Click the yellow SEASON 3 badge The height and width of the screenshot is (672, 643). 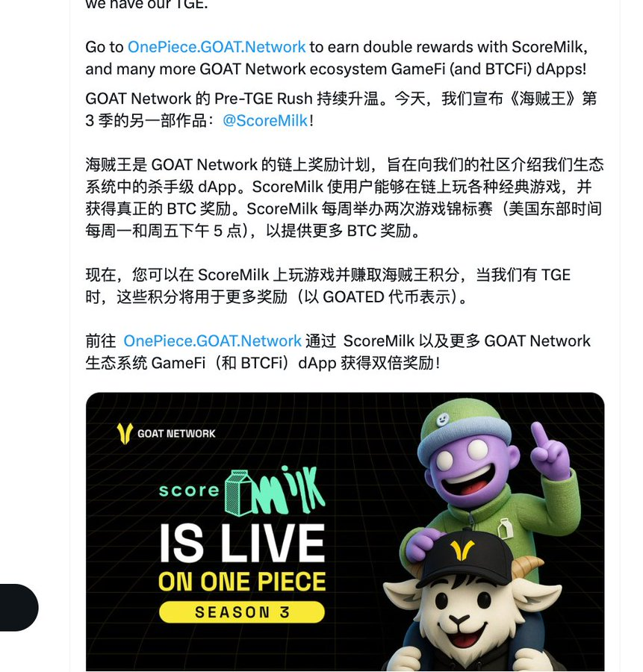(x=242, y=612)
